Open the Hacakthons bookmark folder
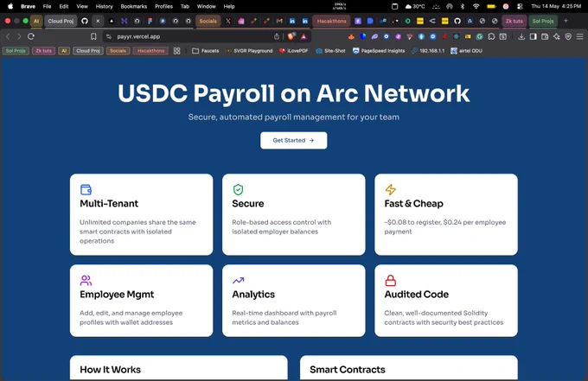588x381 pixels. [x=150, y=51]
